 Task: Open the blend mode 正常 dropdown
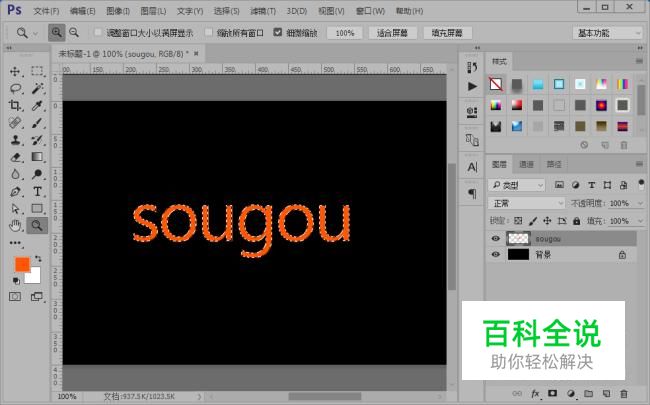tap(526, 203)
